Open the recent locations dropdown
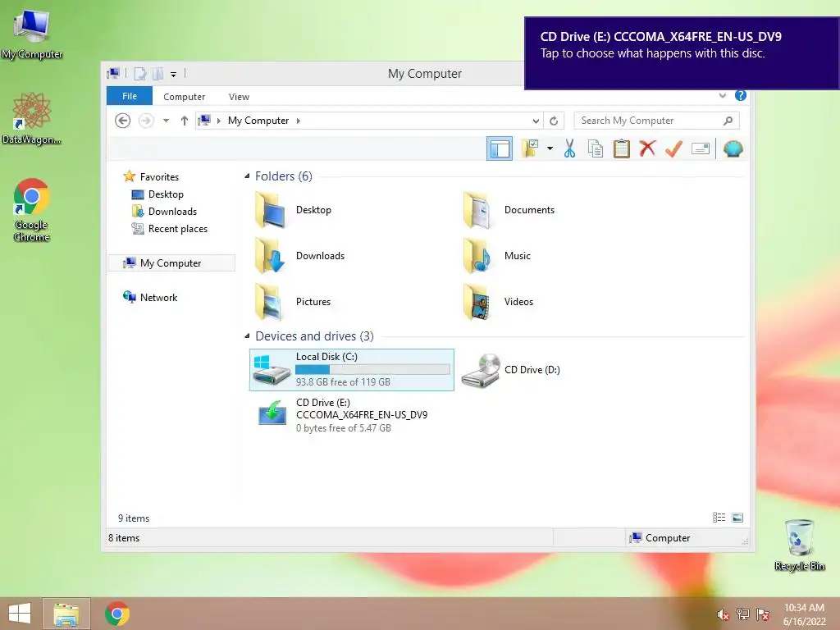 point(166,121)
